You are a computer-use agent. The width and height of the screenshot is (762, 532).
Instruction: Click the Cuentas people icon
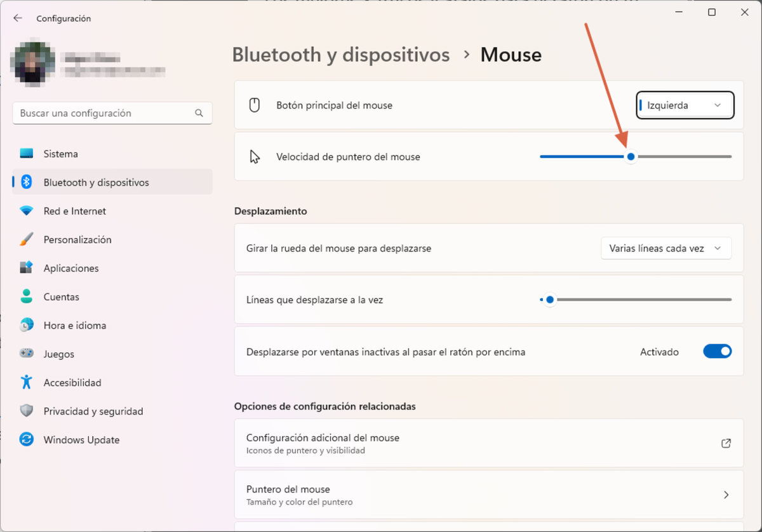click(x=25, y=296)
